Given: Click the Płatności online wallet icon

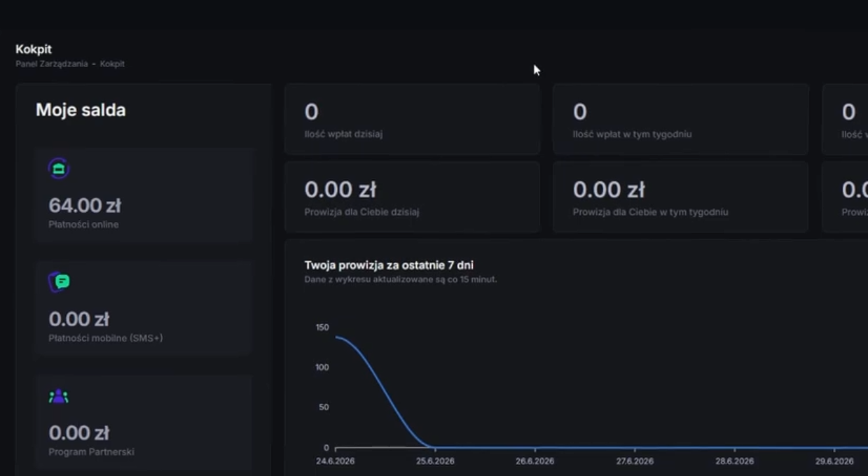Looking at the screenshot, I should [x=59, y=169].
